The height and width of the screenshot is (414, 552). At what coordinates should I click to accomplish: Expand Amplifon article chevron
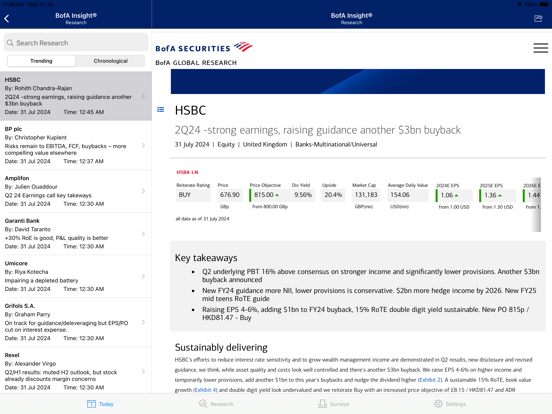(x=143, y=191)
